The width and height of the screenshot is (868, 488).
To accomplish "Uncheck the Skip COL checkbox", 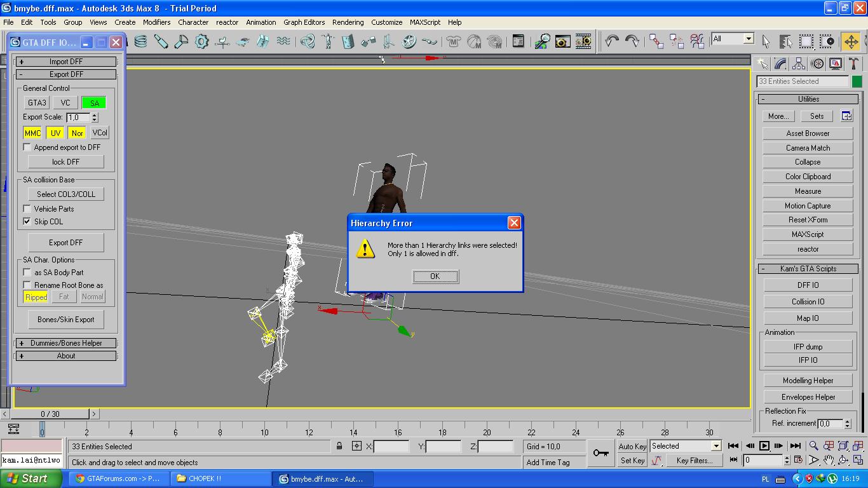I will (27, 222).
